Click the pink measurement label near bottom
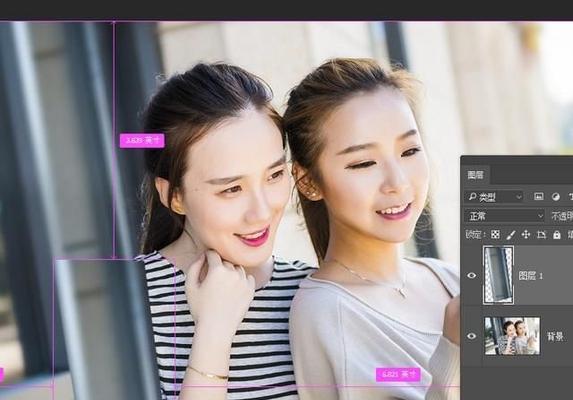 click(398, 374)
